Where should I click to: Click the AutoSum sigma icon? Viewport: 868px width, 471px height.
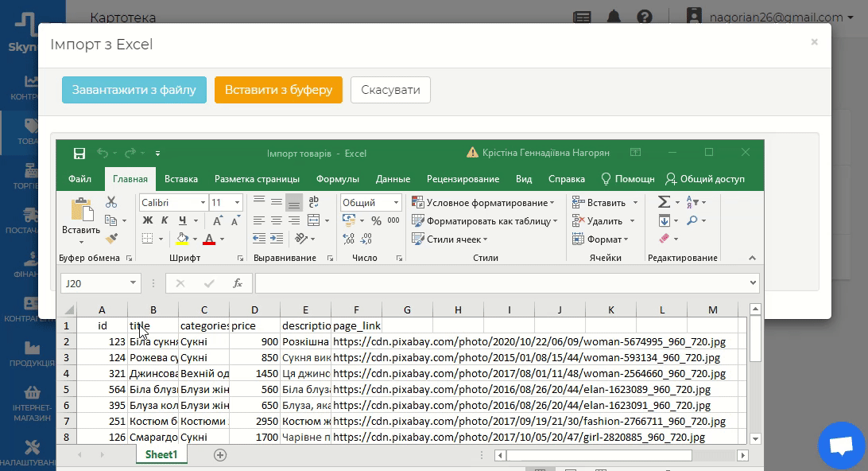(x=665, y=202)
